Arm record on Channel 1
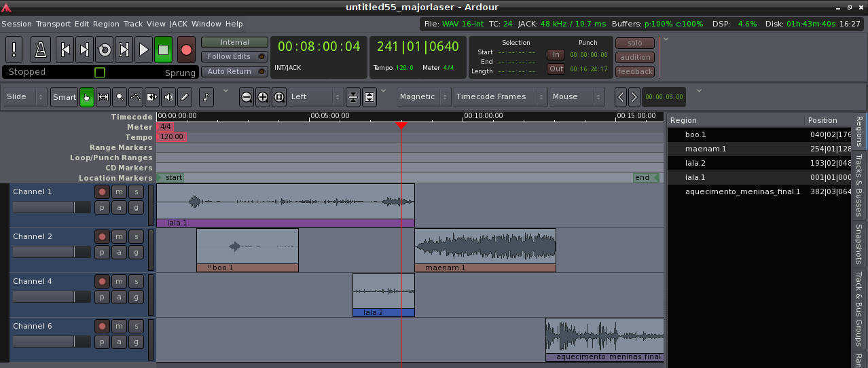Screen dimensions: 868x368 click(102, 191)
